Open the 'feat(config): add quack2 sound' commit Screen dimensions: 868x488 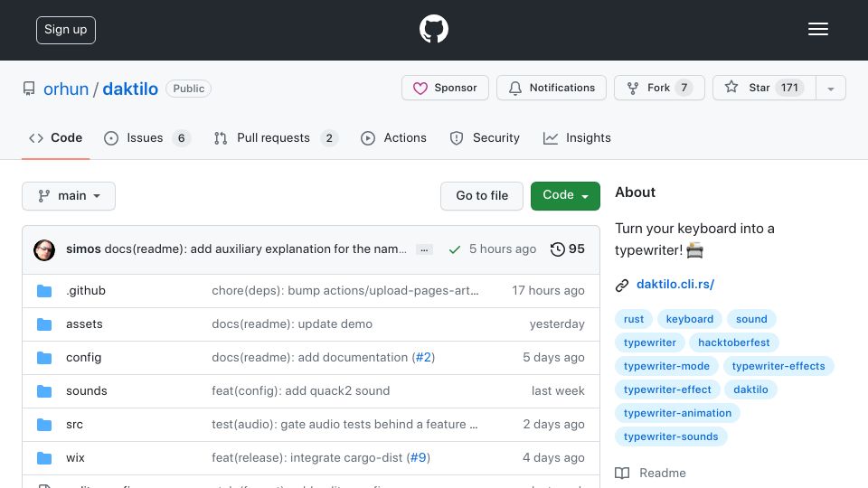pyautogui.click(x=300, y=391)
